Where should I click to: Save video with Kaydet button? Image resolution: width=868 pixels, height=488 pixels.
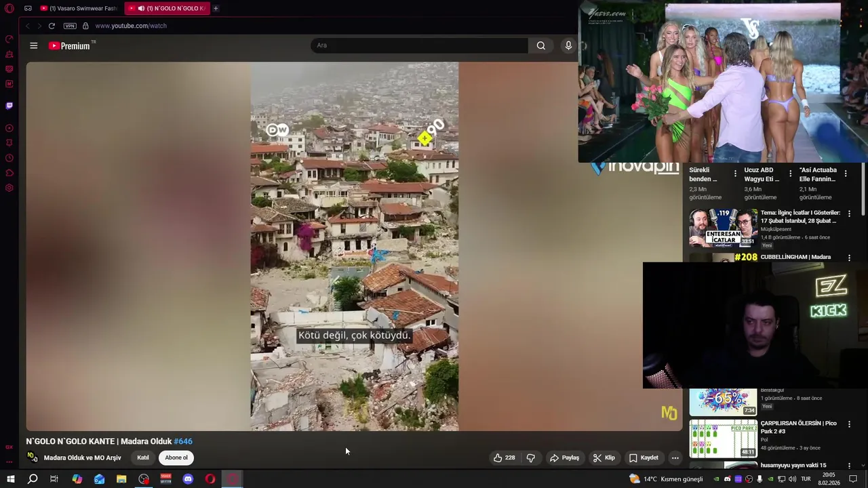(644, 457)
